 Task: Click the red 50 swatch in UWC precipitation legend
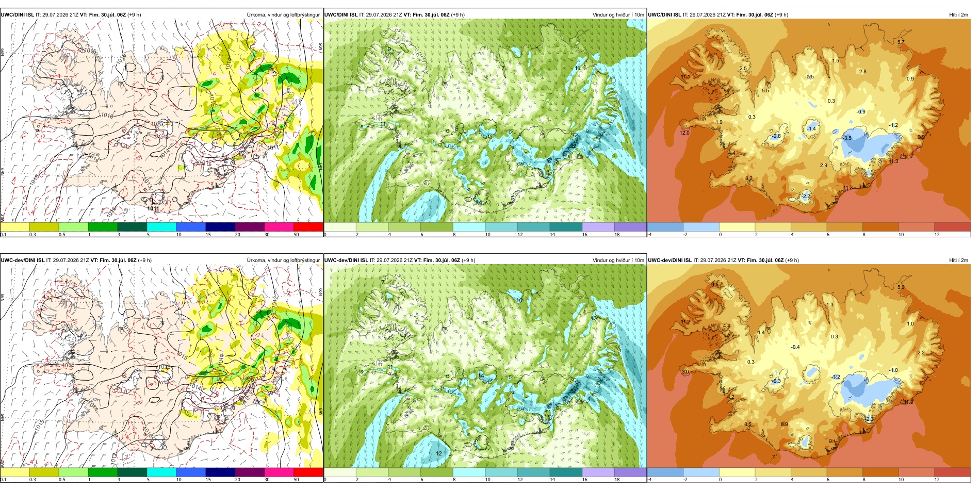click(308, 227)
